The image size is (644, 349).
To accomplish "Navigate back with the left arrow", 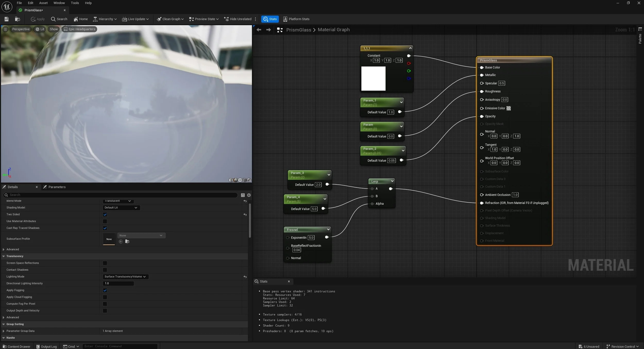I will [259, 30].
